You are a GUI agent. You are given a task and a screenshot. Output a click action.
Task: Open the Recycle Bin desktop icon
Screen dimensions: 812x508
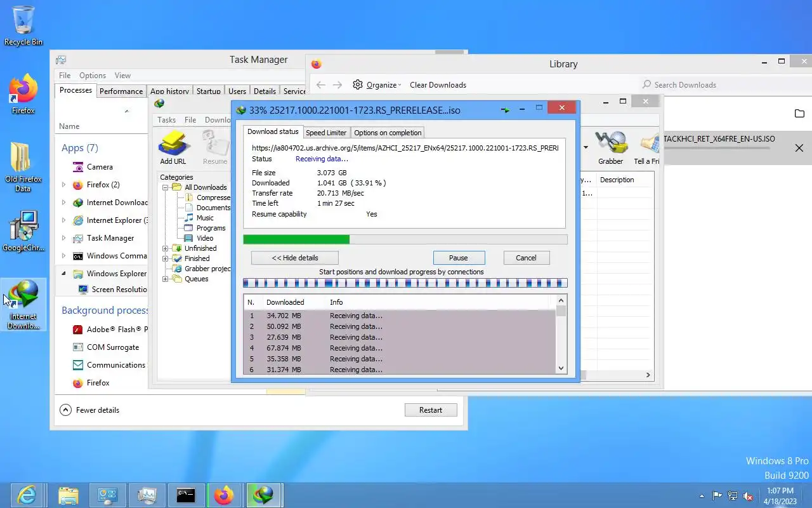pos(23,25)
